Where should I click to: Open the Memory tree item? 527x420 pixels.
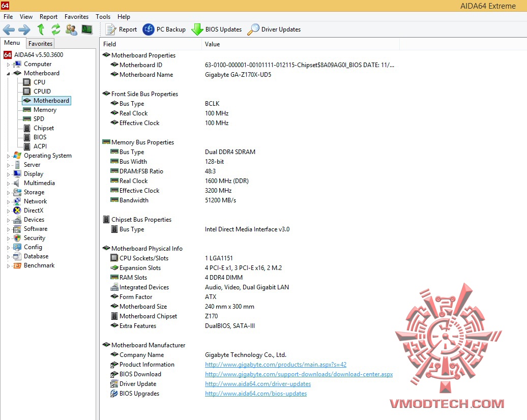pos(45,110)
